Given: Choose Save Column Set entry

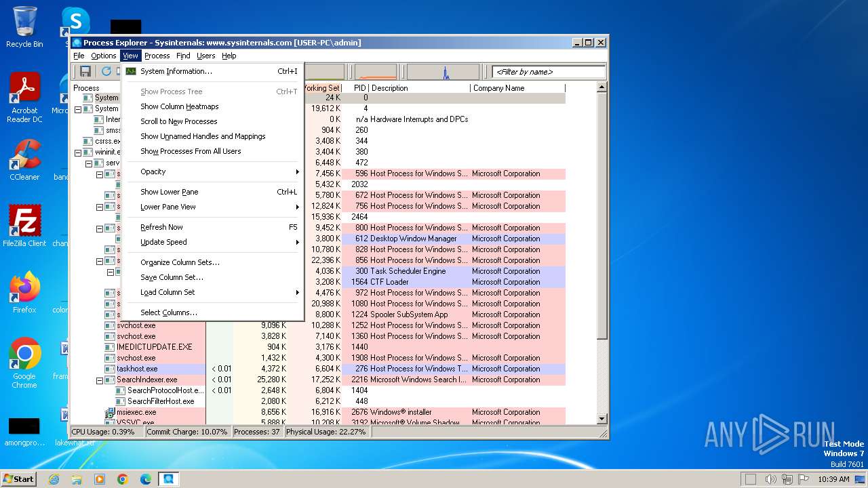Looking at the screenshot, I should 212,277.
